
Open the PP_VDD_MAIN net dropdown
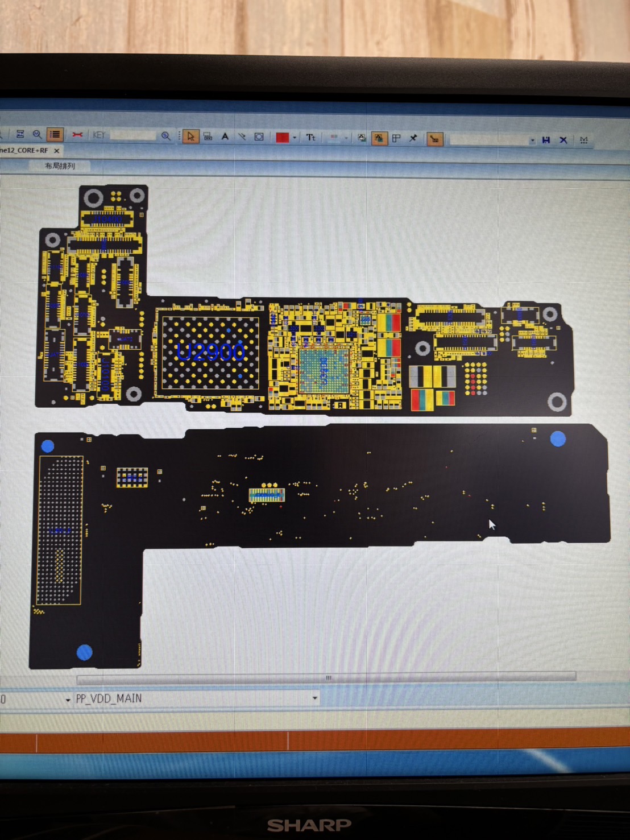[x=314, y=698]
